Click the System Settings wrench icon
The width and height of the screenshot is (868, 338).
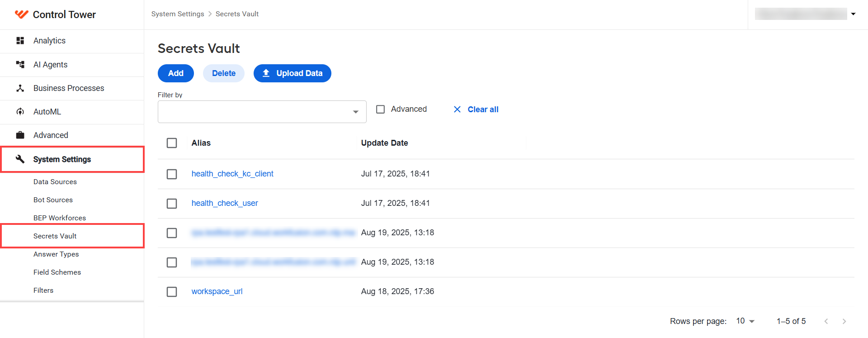(x=20, y=159)
